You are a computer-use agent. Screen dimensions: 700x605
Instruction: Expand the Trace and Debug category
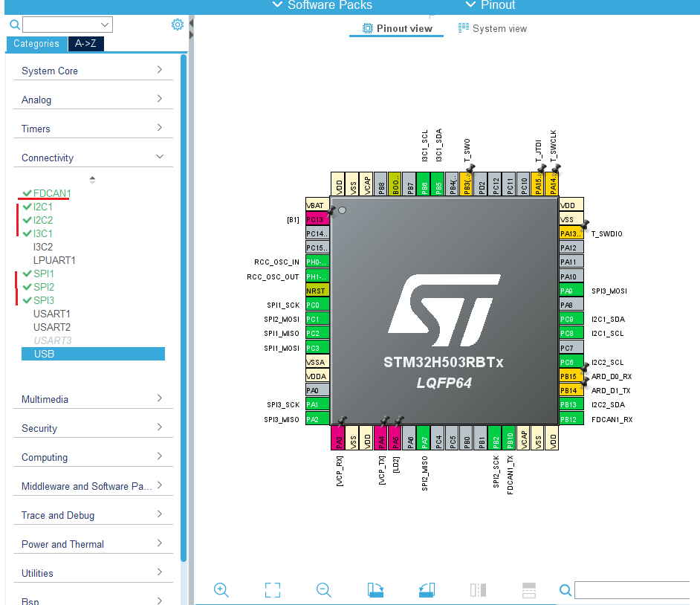pos(93,515)
